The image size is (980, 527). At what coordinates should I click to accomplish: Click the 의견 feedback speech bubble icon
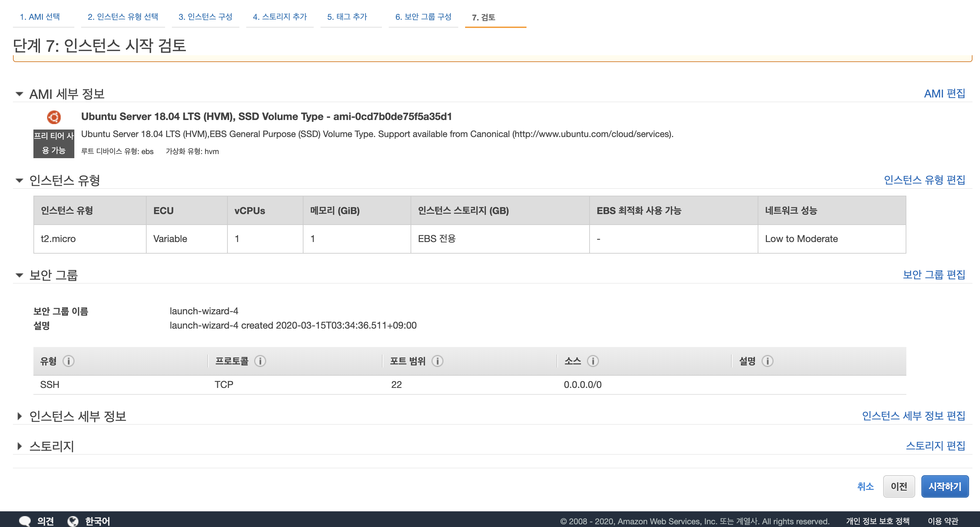point(25,521)
